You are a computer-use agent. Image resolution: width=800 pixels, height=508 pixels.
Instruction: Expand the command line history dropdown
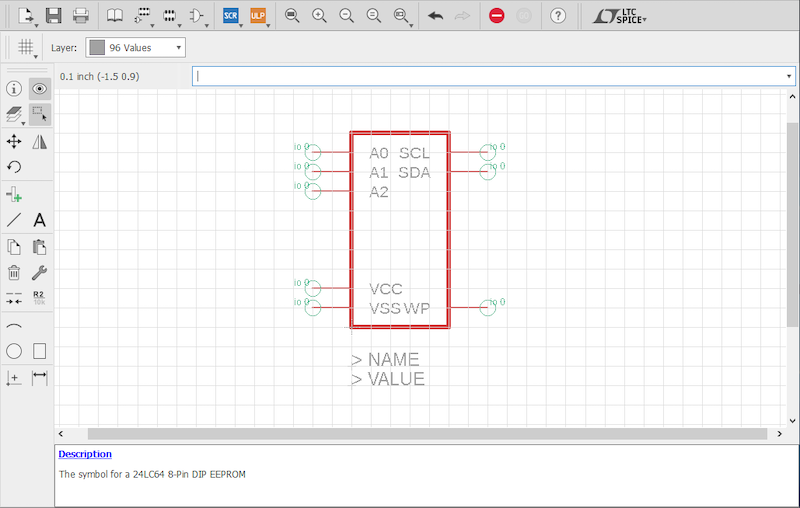(789, 77)
